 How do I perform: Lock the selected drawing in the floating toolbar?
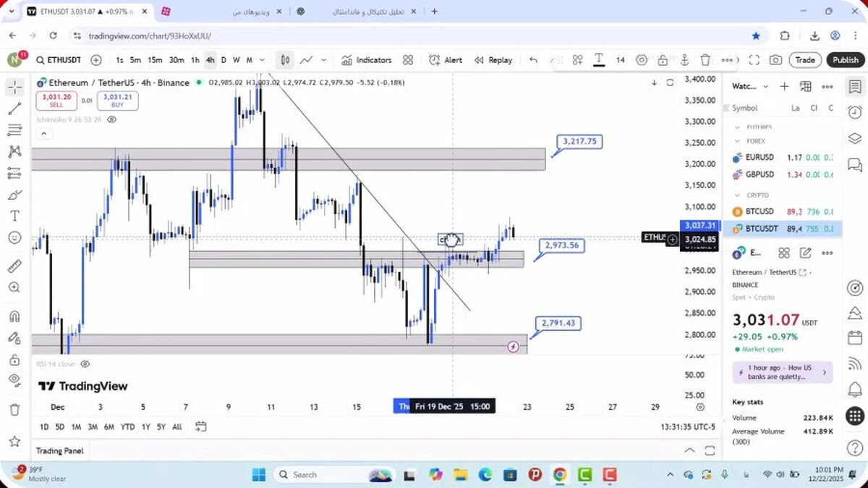click(x=663, y=60)
